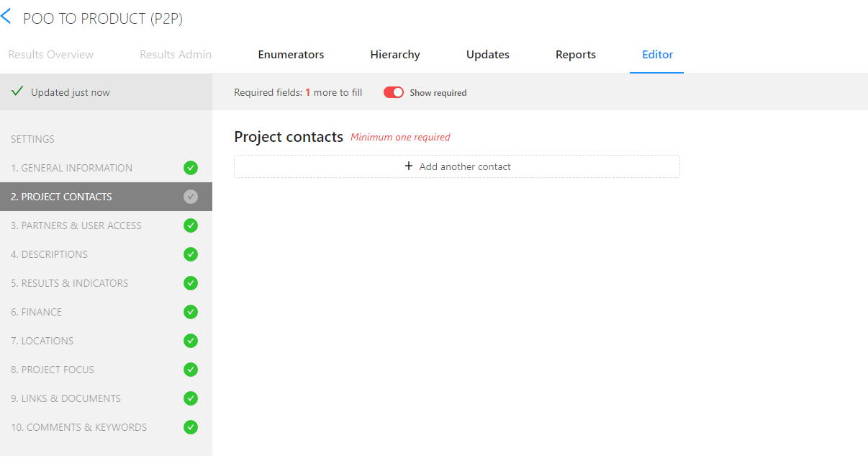Click Project Focus green checkmark icon
This screenshot has height=469, width=868.
(191, 370)
